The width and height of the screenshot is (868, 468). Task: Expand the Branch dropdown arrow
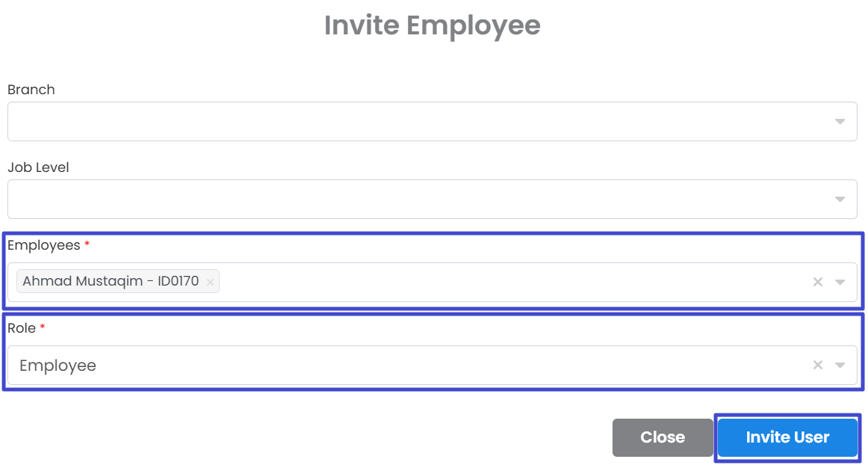(x=840, y=121)
